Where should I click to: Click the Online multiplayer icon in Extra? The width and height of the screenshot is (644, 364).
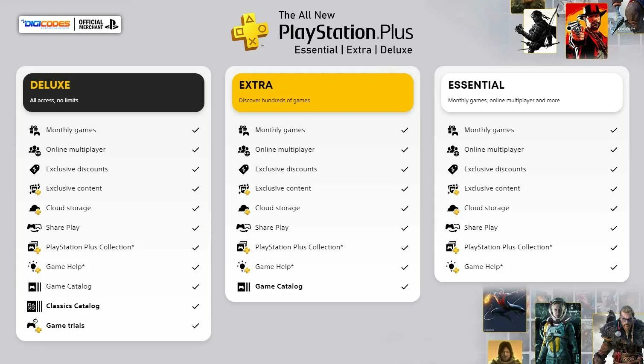click(x=244, y=150)
